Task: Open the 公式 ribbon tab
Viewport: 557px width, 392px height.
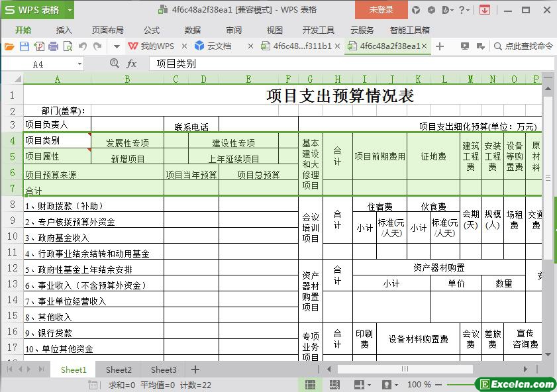Action: pos(152,30)
